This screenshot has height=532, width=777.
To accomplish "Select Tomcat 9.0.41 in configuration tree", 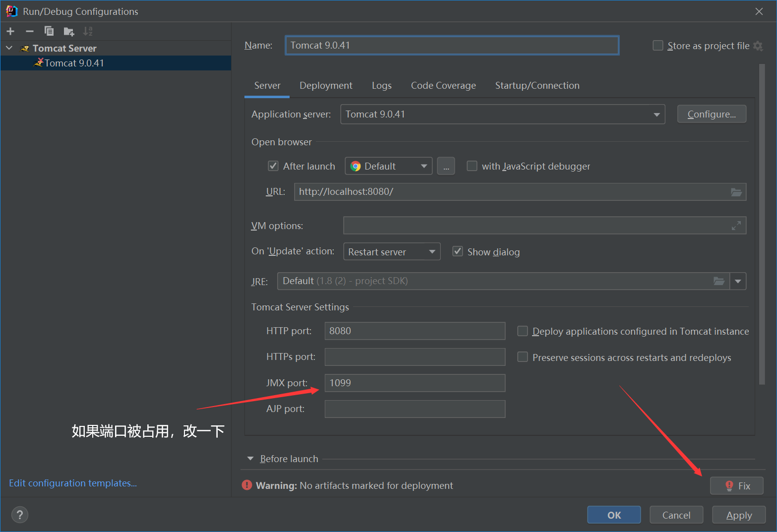I will (x=116, y=63).
